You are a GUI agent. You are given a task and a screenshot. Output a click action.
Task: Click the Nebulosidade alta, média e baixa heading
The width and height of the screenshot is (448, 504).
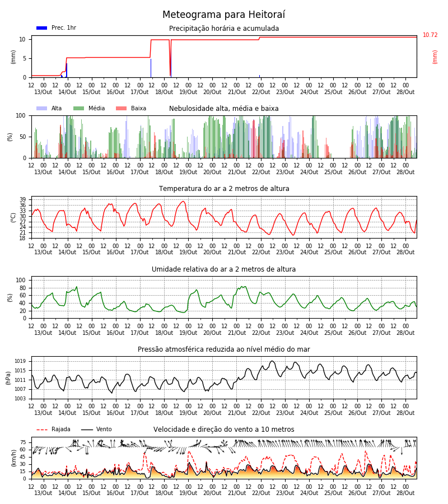coord(223,109)
